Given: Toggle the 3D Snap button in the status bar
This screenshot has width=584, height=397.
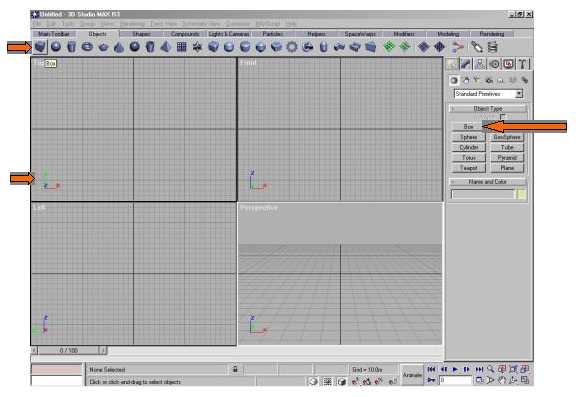Looking at the screenshot, I should 355,381.
